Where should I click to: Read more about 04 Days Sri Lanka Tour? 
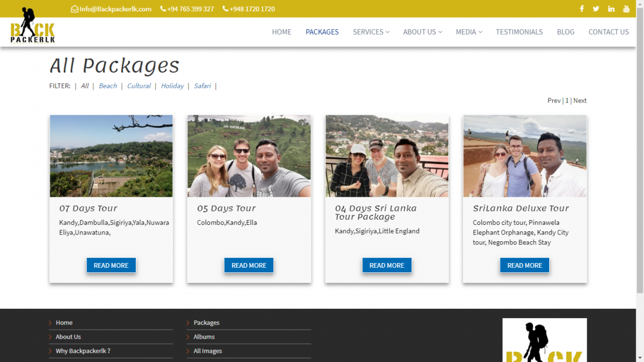pos(387,265)
